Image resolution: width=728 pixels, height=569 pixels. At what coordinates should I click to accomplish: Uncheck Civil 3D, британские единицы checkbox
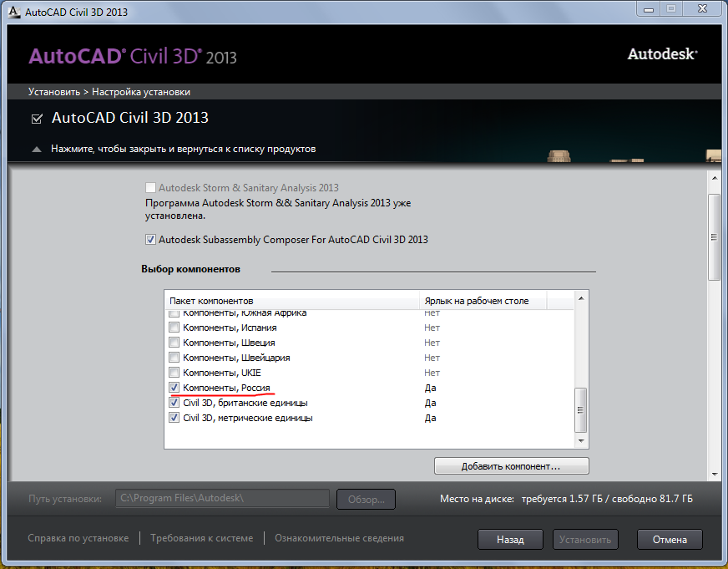pyautogui.click(x=174, y=403)
